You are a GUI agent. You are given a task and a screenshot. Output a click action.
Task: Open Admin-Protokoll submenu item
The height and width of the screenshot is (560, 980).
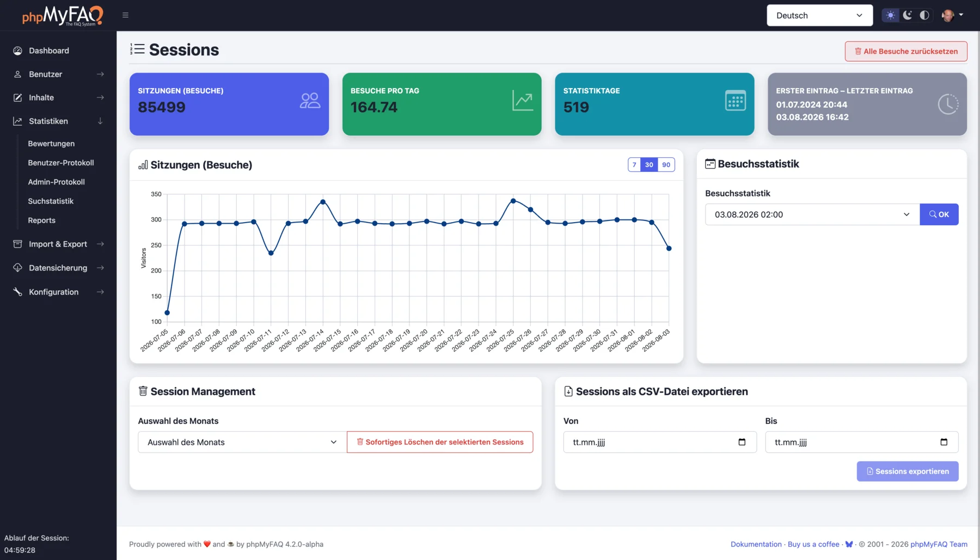(x=57, y=182)
